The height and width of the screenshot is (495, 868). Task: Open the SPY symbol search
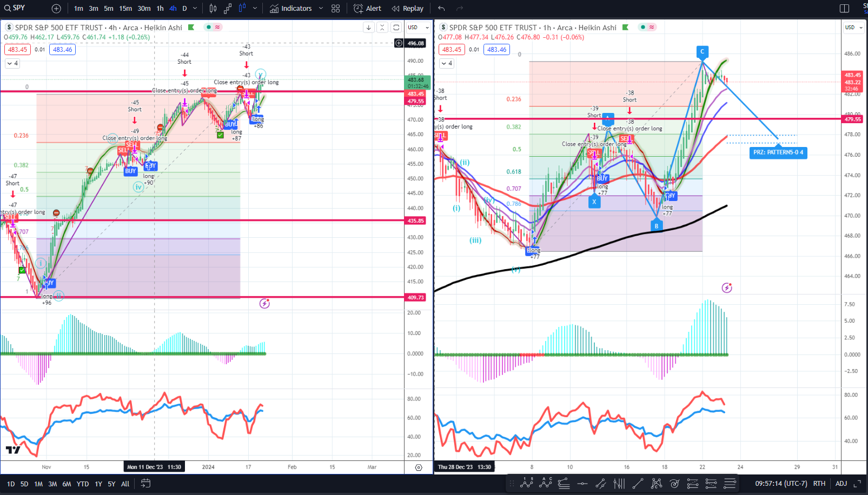click(15, 8)
